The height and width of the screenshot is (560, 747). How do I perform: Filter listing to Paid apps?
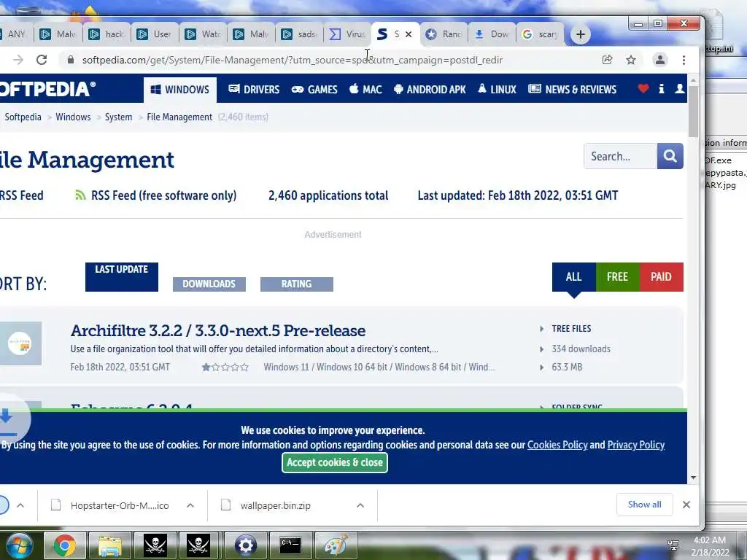[661, 276]
